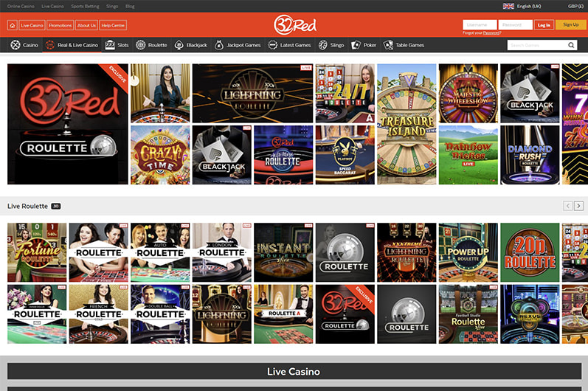Click the search magnifier icon
Screen dimensions: 588x391
571,45
